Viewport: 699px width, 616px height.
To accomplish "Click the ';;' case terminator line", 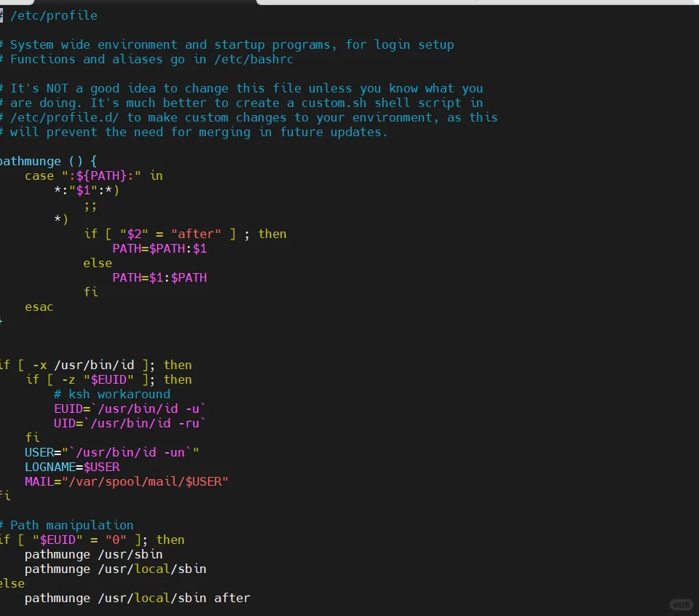I will (90, 205).
